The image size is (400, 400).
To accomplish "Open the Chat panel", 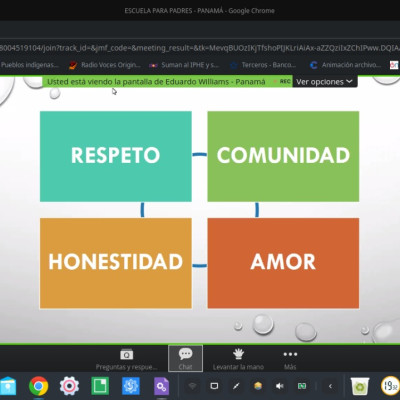I will click(x=185, y=358).
